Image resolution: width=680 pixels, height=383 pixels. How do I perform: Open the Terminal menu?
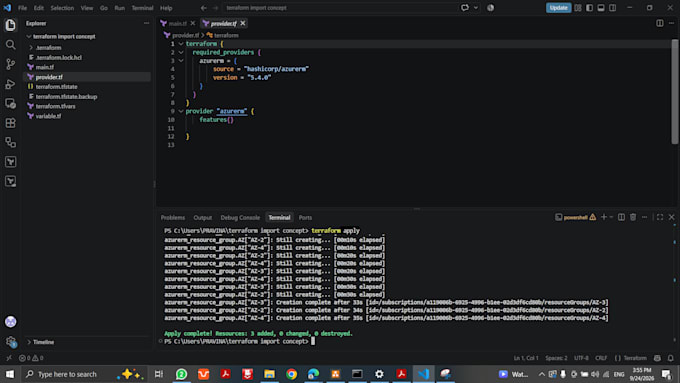(143, 8)
